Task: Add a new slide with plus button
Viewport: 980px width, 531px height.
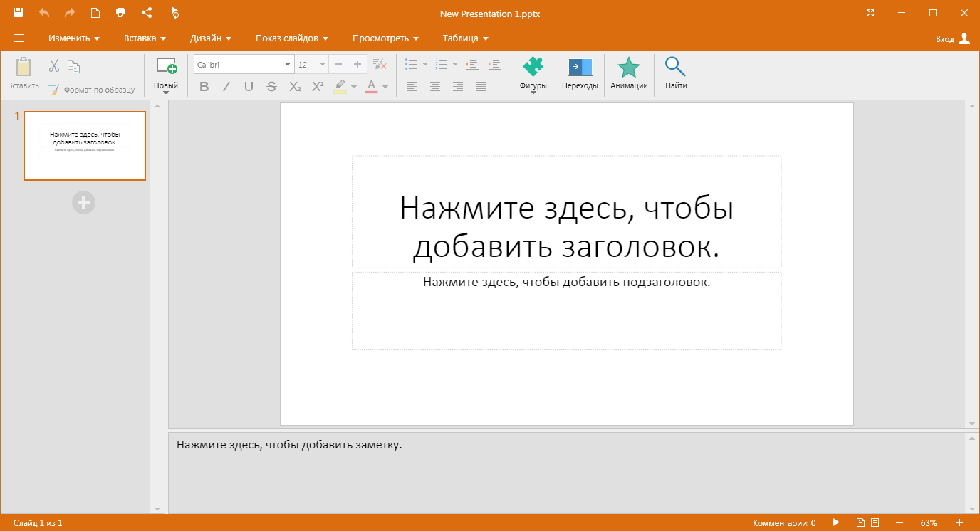Action: coord(83,203)
